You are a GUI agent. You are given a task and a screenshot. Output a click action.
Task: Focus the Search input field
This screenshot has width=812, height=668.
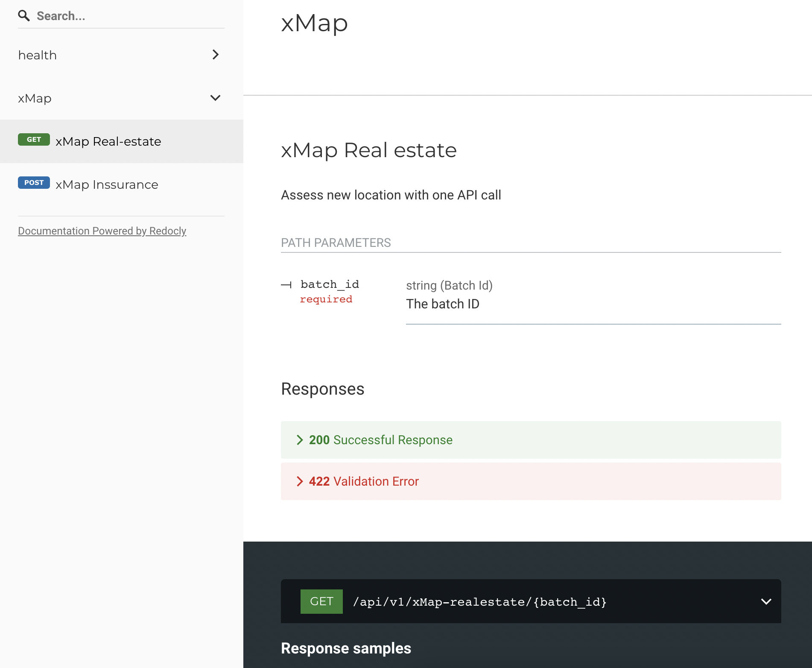click(x=128, y=16)
